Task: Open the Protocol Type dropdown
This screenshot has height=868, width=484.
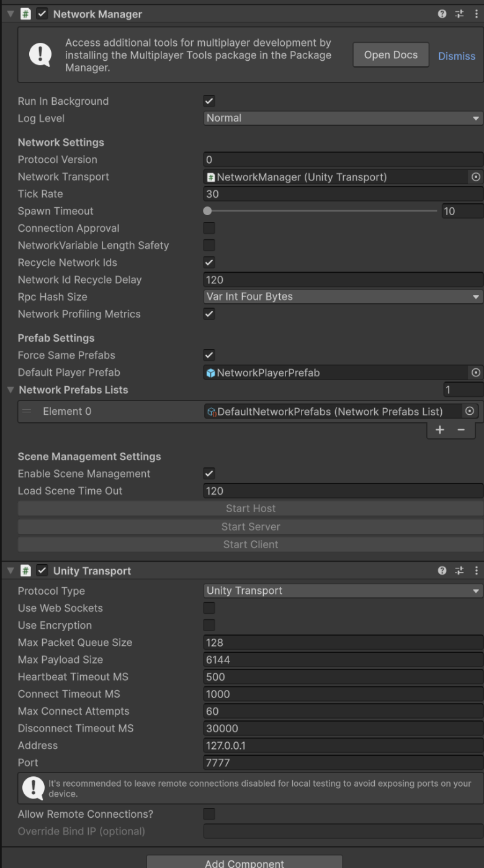Action: (343, 591)
